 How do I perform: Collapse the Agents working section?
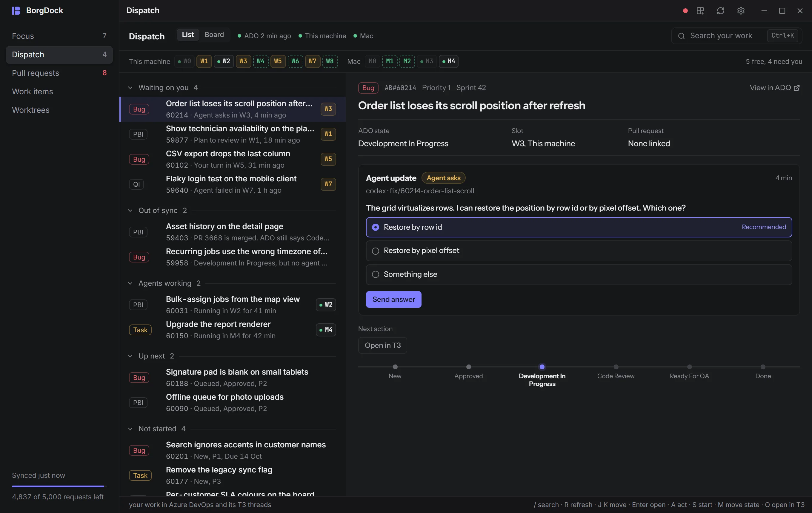coord(130,283)
